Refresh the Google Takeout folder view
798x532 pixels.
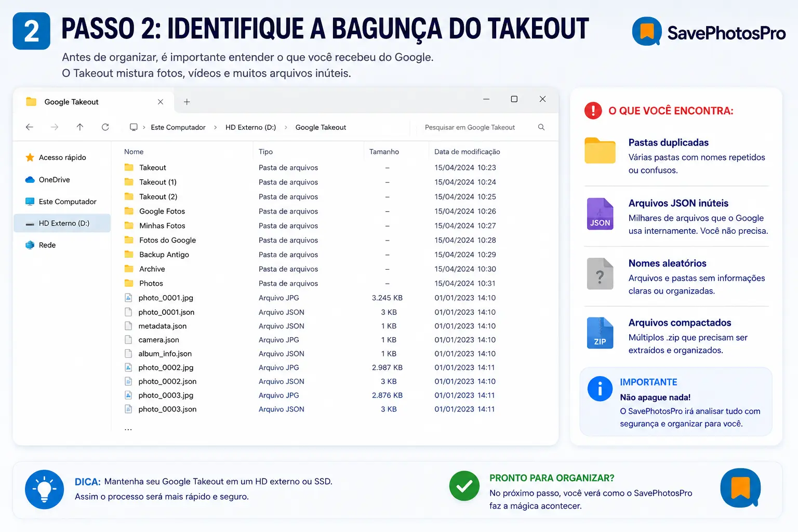pos(105,127)
